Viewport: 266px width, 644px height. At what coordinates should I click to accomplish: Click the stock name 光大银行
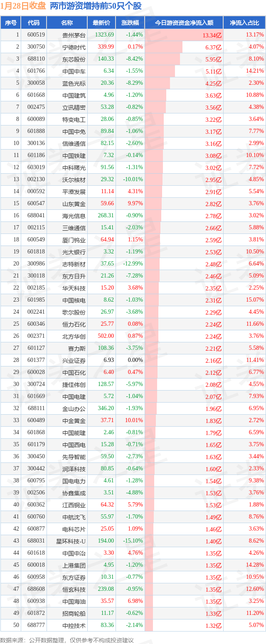pyautogui.click(x=74, y=252)
